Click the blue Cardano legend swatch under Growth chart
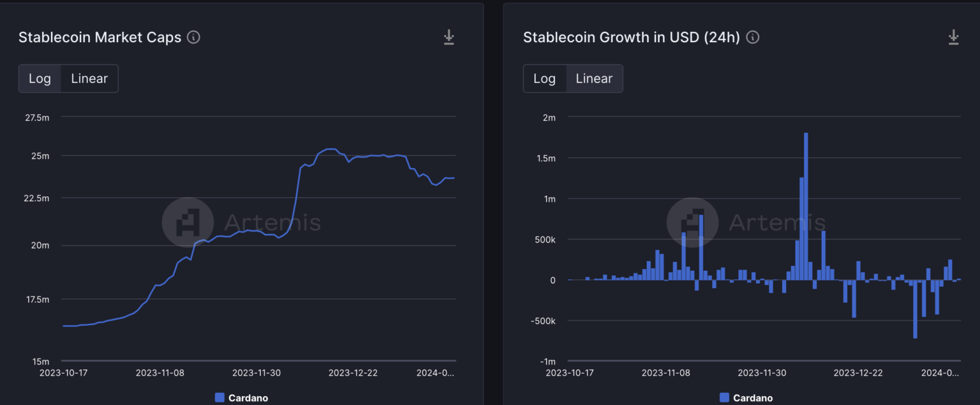 click(724, 398)
